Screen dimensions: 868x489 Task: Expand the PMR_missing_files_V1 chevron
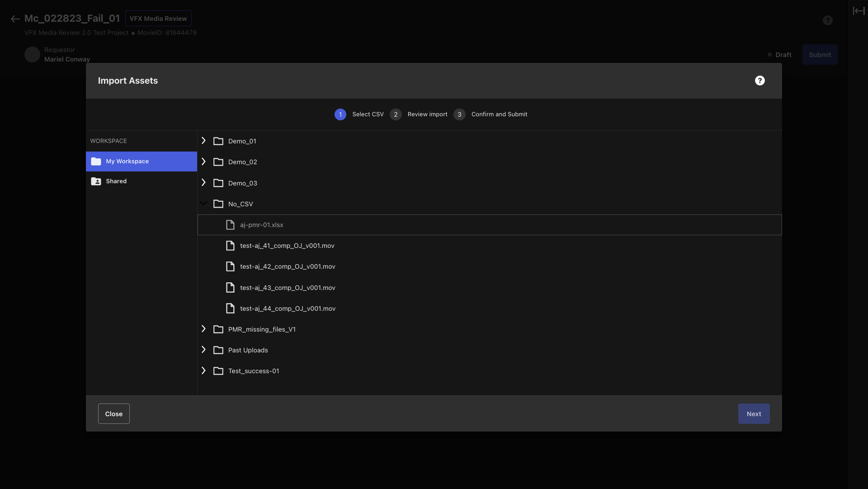tap(203, 329)
